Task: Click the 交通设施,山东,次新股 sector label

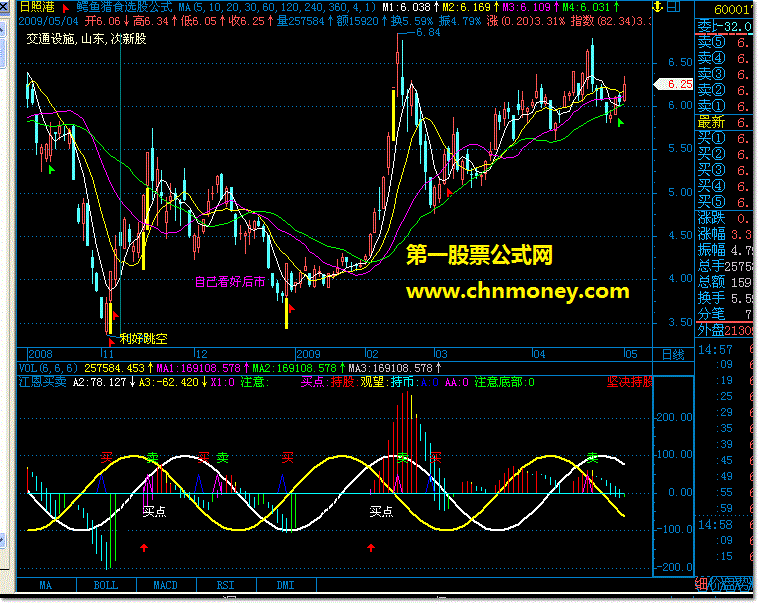Action: [x=86, y=39]
